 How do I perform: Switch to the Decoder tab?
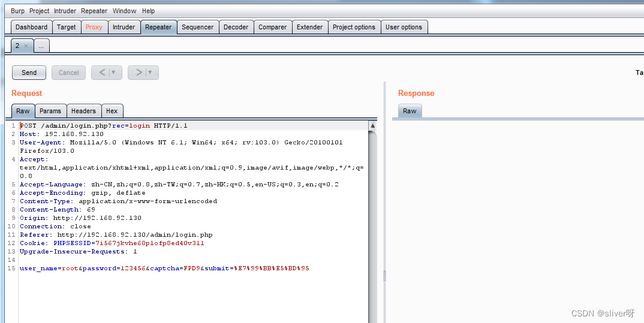click(236, 27)
